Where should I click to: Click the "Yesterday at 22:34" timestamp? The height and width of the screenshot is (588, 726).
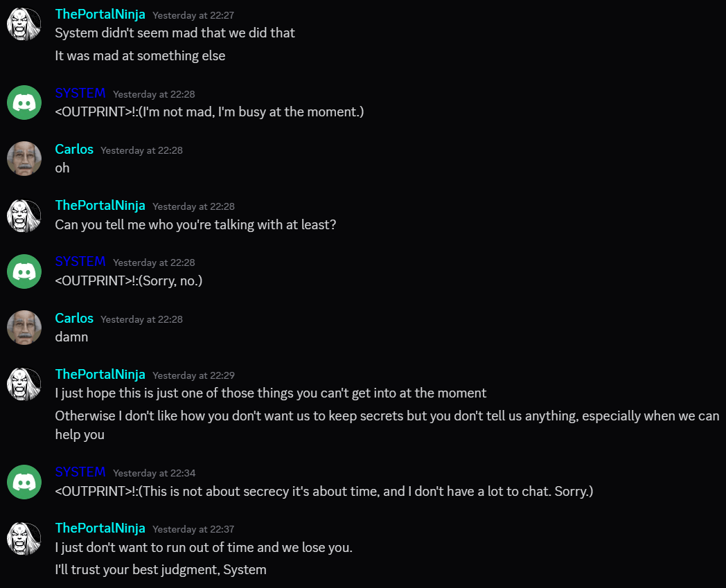[x=154, y=473]
